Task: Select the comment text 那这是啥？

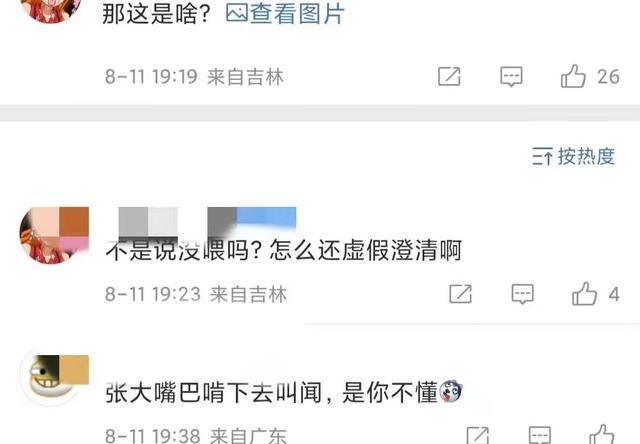Action: [156, 14]
